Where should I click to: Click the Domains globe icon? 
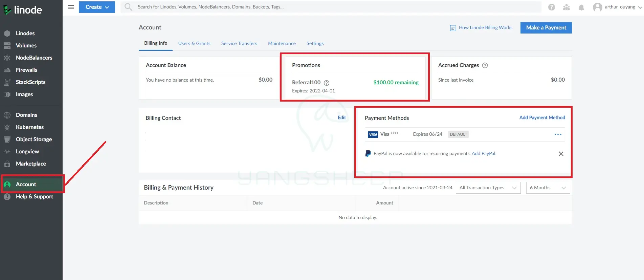(7, 115)
